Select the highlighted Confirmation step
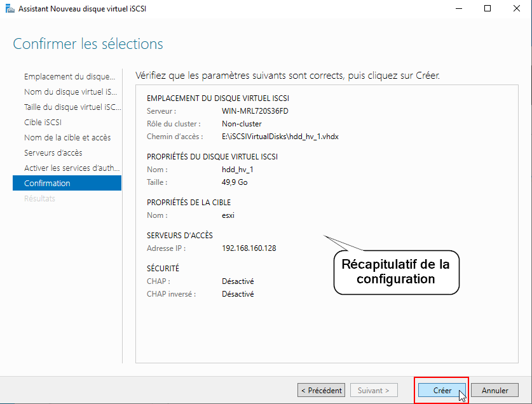Screen dimensions: 532x404 (67, 183)
